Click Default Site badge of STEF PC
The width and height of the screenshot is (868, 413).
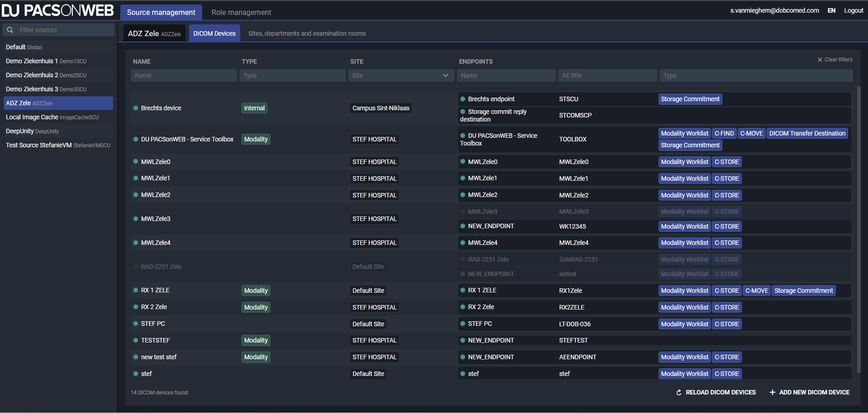point(368,324)
